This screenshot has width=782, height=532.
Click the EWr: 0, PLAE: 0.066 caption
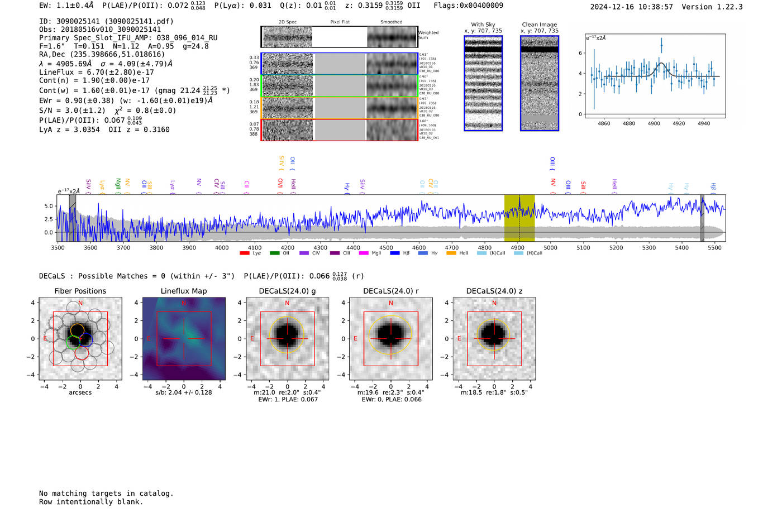pos(391,399)
